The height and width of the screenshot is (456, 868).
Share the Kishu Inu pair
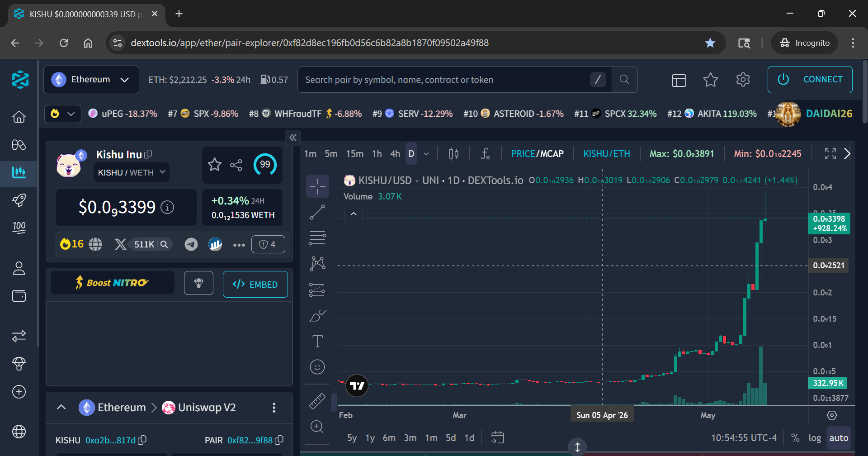pos(236,165)
